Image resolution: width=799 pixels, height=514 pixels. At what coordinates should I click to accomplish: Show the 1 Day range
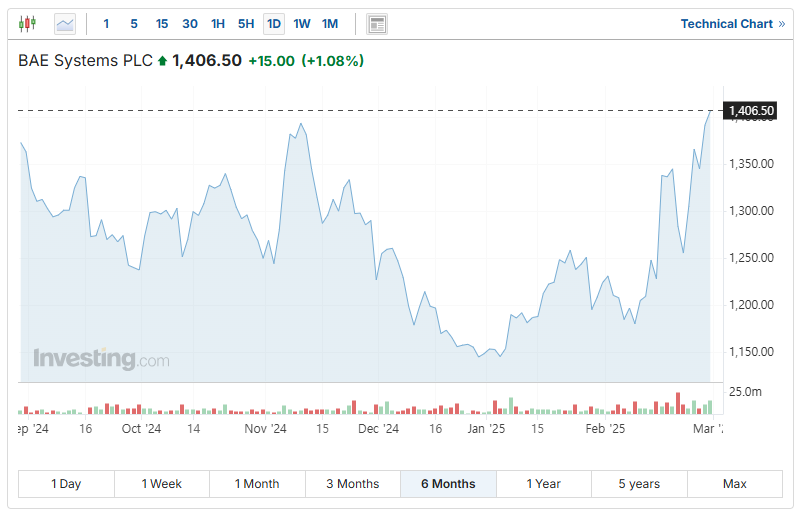click(66, 484)
